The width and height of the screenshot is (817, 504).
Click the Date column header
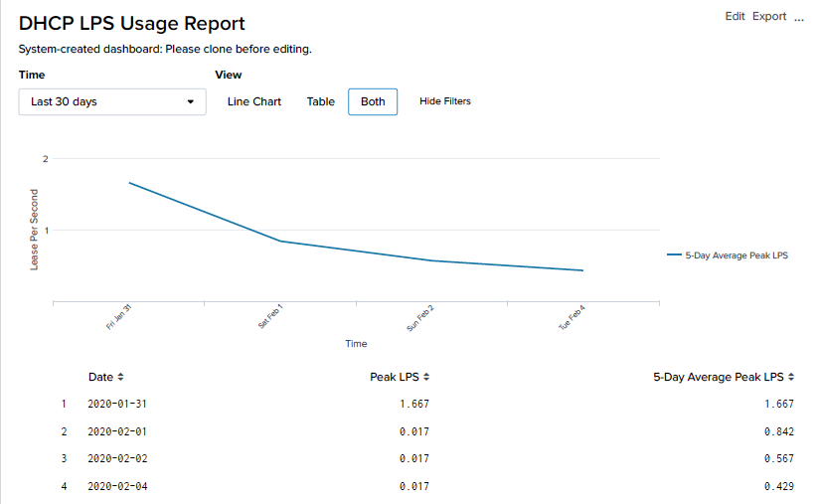[100, 378]
